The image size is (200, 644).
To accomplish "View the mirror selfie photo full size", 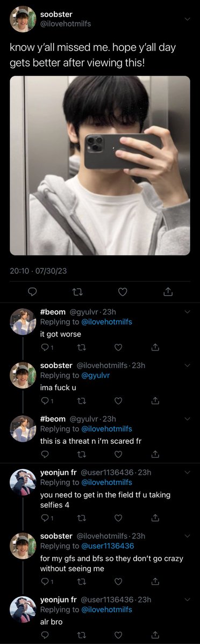I will pyautogui.click(x=100, y=165).
